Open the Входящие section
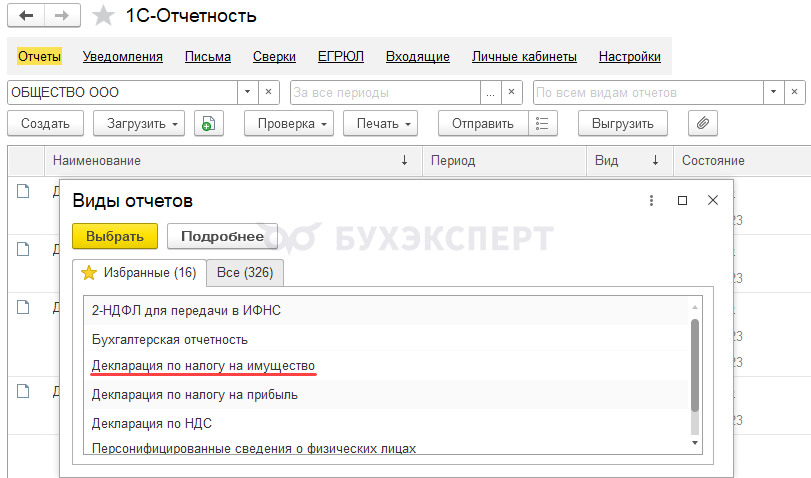The width and height of the screenshot is (811, 478). click(417, 56)
